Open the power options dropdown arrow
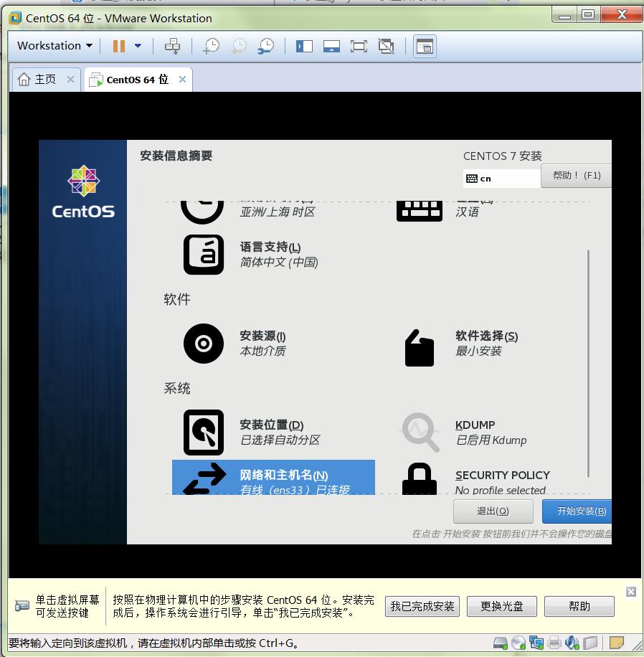Screen dimensions: 644x657 [138, 46]
